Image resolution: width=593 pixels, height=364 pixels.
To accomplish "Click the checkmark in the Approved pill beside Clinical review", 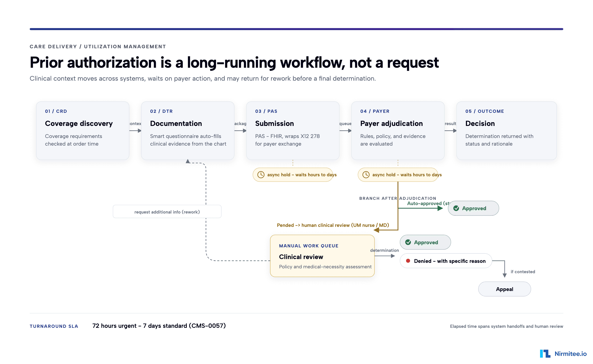I will 408,242.
